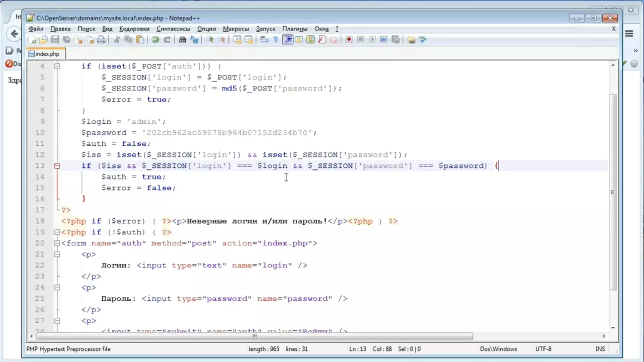The image size is (644, 362).
Task: Zoom in using the toolbar icon
Action: coord(209,40)
